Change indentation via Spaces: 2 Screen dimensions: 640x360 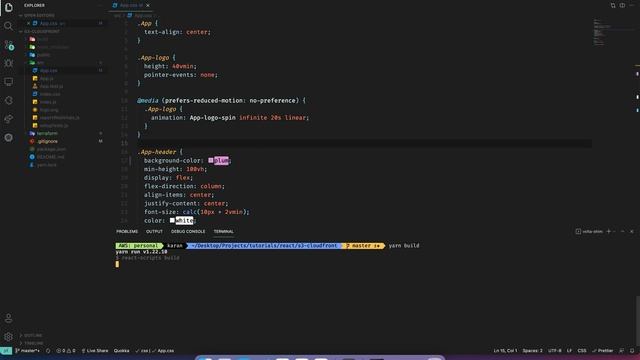pyautogui.click(x=532, y=351)
